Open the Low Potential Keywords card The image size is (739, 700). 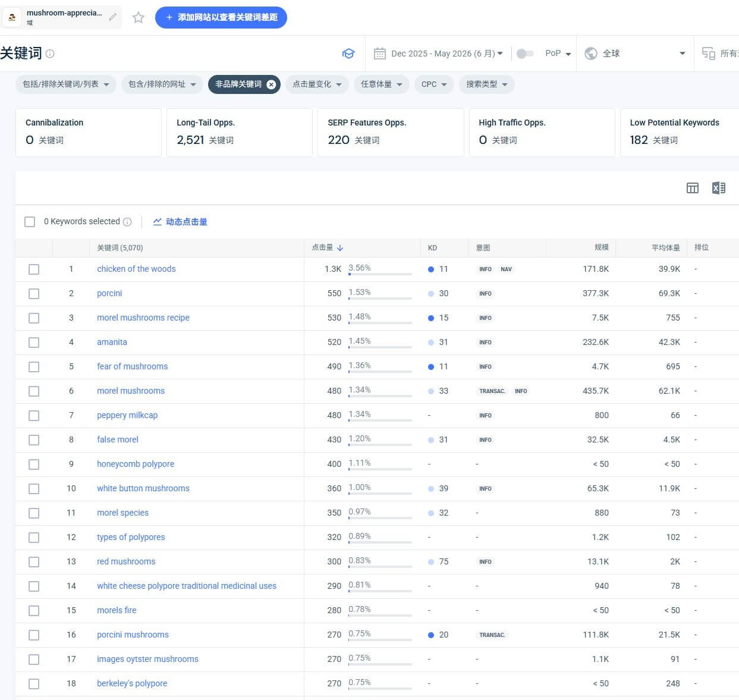(680, 133)
